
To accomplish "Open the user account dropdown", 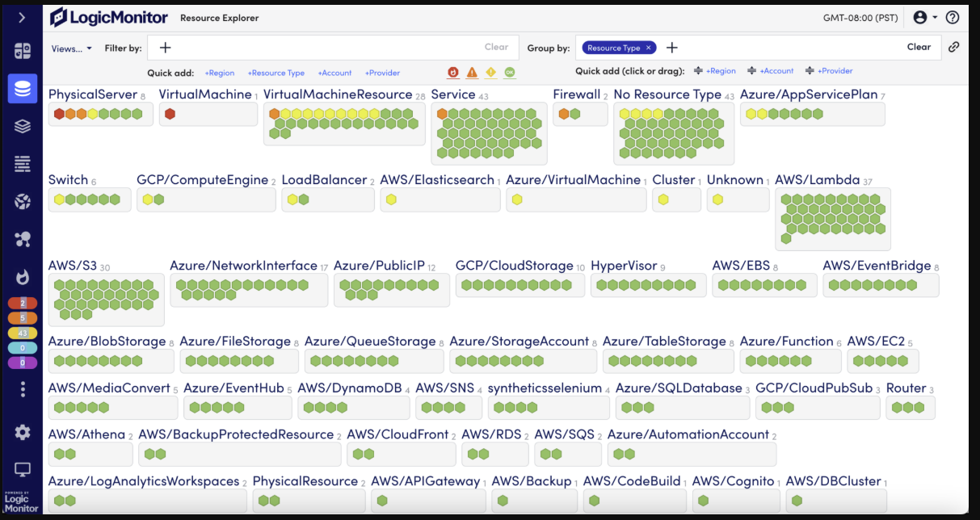I will coord(925,17).
